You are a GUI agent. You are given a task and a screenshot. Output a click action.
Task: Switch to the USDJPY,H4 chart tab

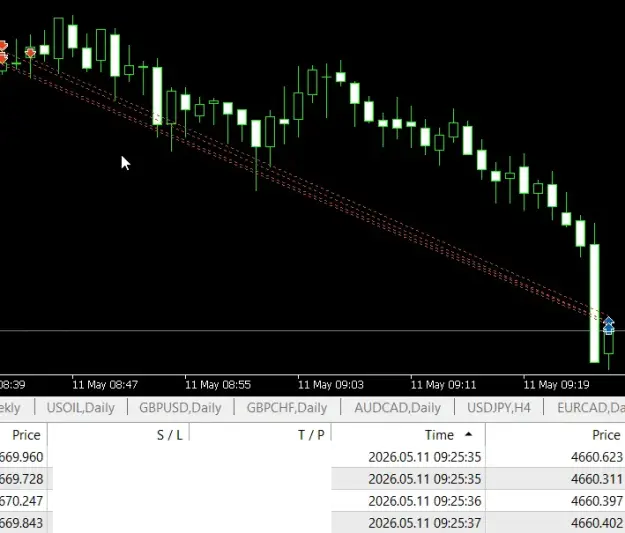click(499, 407)
